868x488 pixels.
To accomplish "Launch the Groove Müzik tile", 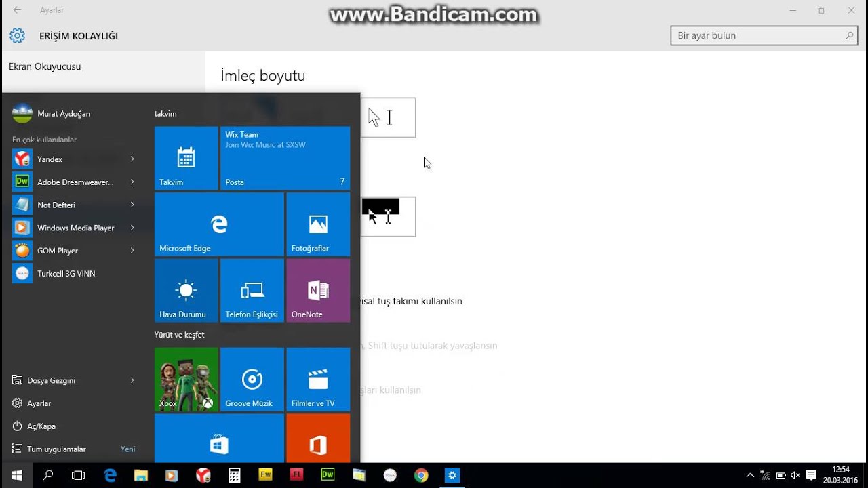I will tap(252, 380).
